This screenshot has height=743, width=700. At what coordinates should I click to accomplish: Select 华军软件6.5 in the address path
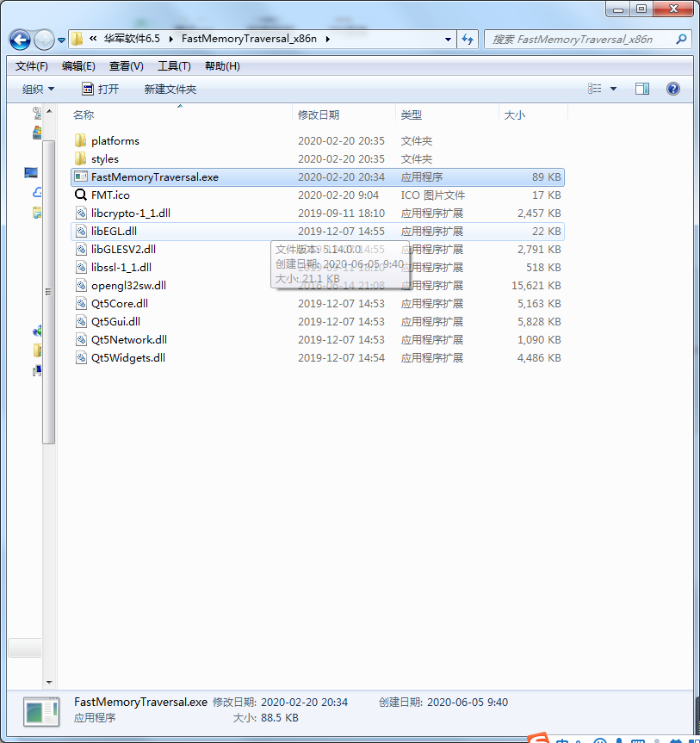(x=132, y=39)
